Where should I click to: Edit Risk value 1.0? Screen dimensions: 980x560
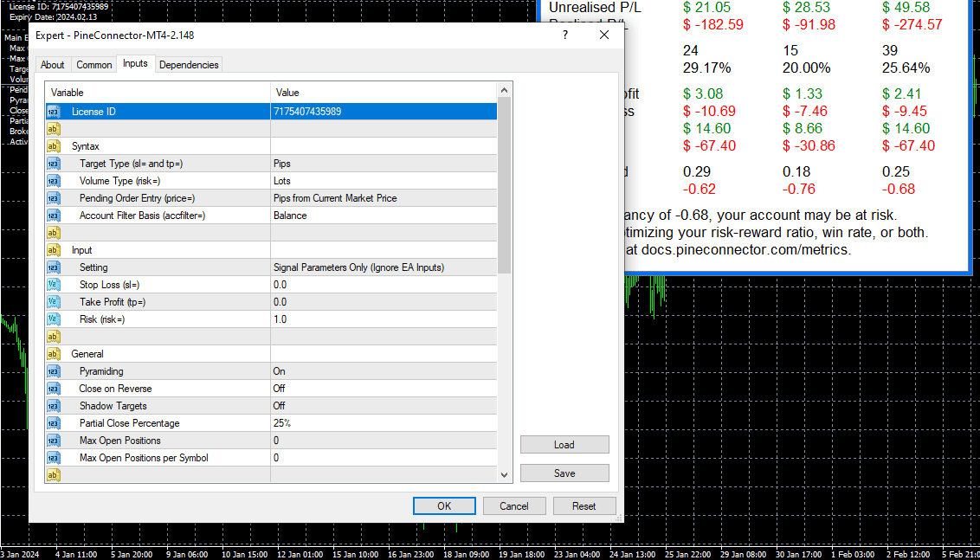click(384, 319)
